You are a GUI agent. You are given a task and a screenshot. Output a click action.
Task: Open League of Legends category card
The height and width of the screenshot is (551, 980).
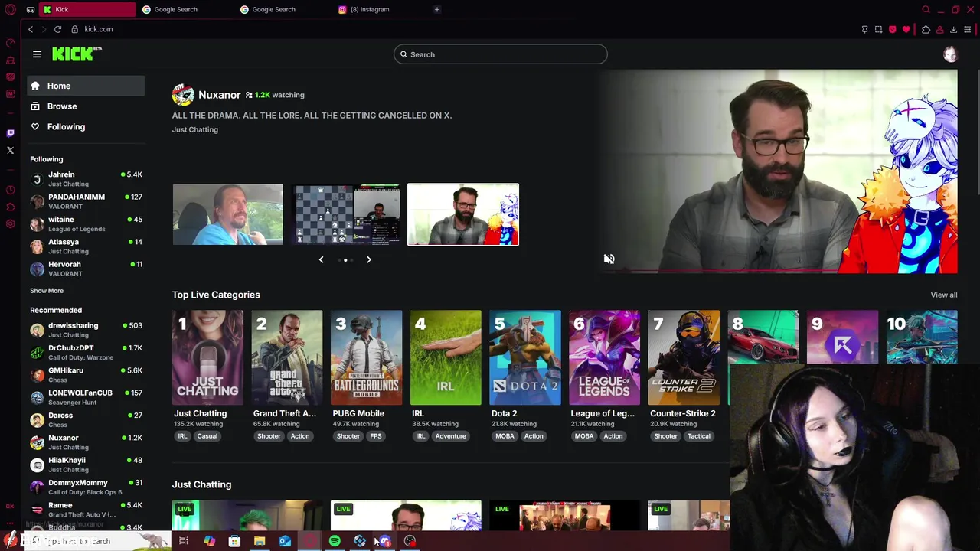pyautogui.click(x=604, y=357)
